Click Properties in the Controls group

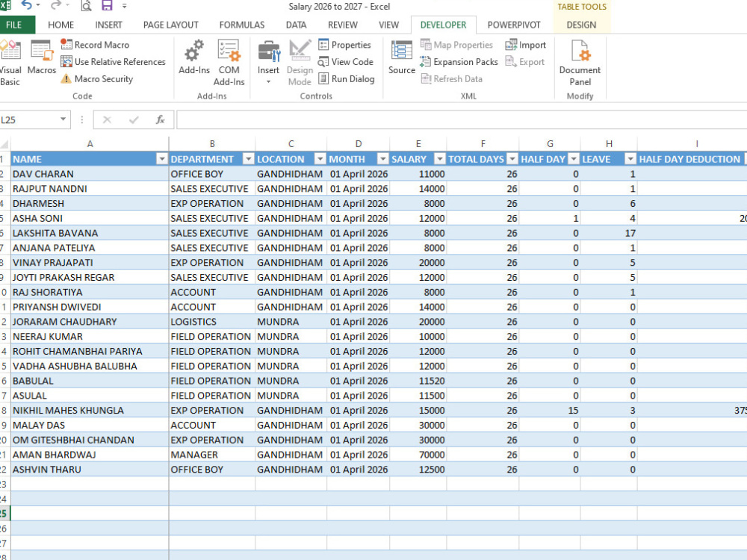click(x=344, y=45)
